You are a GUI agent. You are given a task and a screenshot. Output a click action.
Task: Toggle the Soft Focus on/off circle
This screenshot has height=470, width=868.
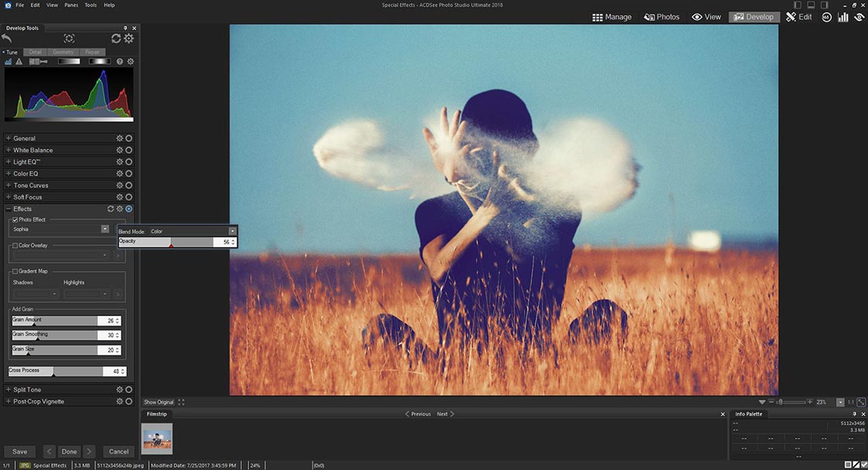(129, 197)
